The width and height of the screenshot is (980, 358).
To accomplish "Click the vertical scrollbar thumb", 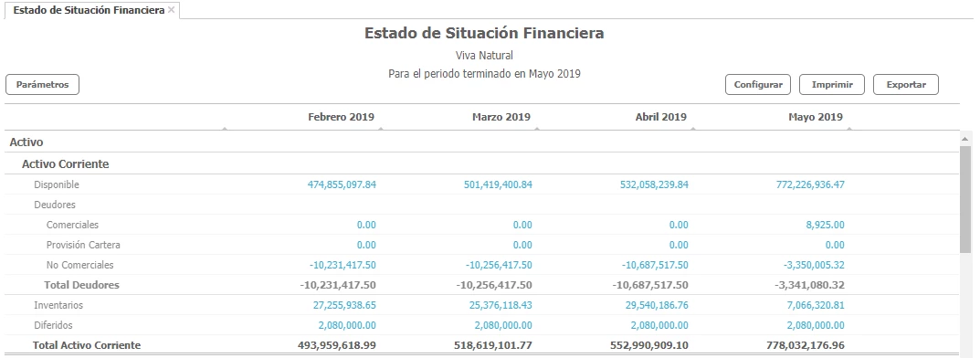I will click(x=964, y=200).
